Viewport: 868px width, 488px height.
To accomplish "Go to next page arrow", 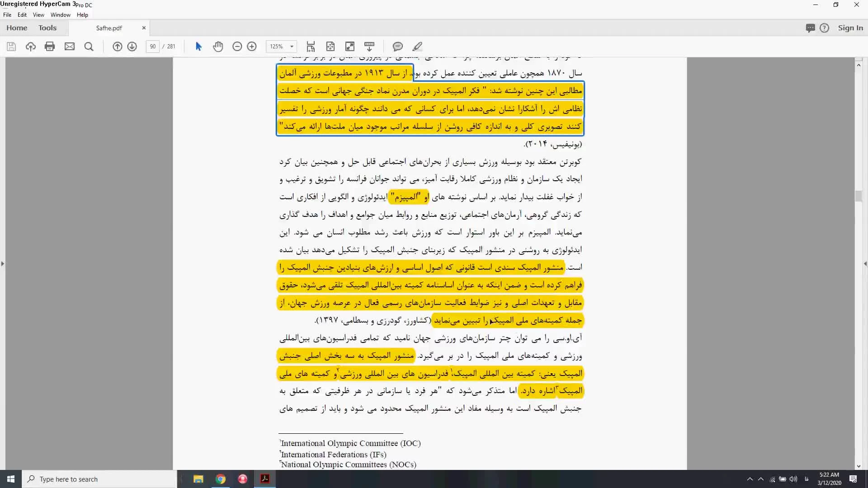I will click(x=132, y=47).
